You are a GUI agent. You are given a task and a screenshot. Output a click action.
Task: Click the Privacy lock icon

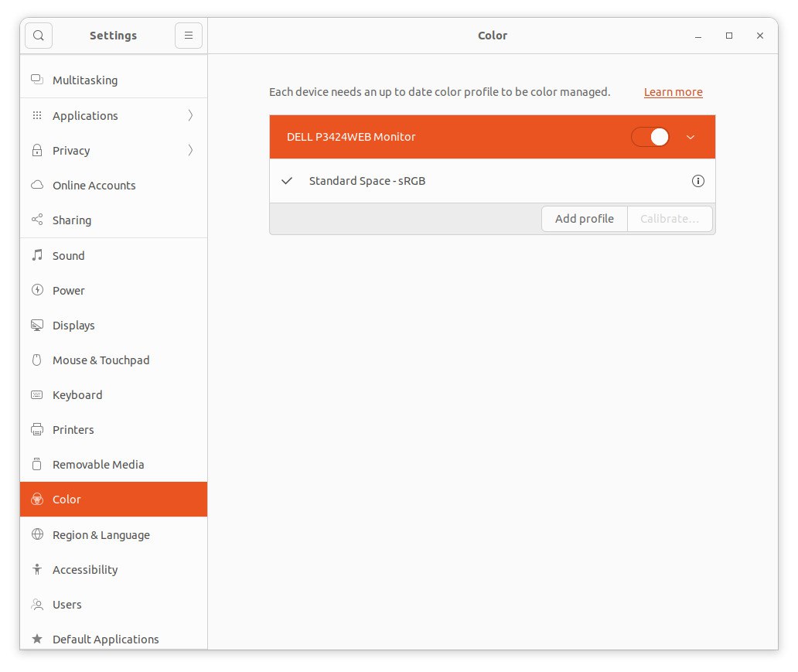[37, 150]
